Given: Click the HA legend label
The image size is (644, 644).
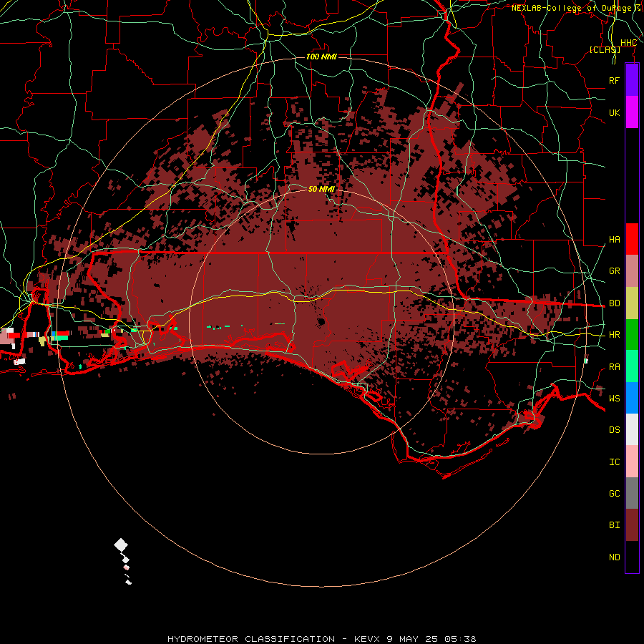Looking at the screenshot, I should [x=614, y=240].
